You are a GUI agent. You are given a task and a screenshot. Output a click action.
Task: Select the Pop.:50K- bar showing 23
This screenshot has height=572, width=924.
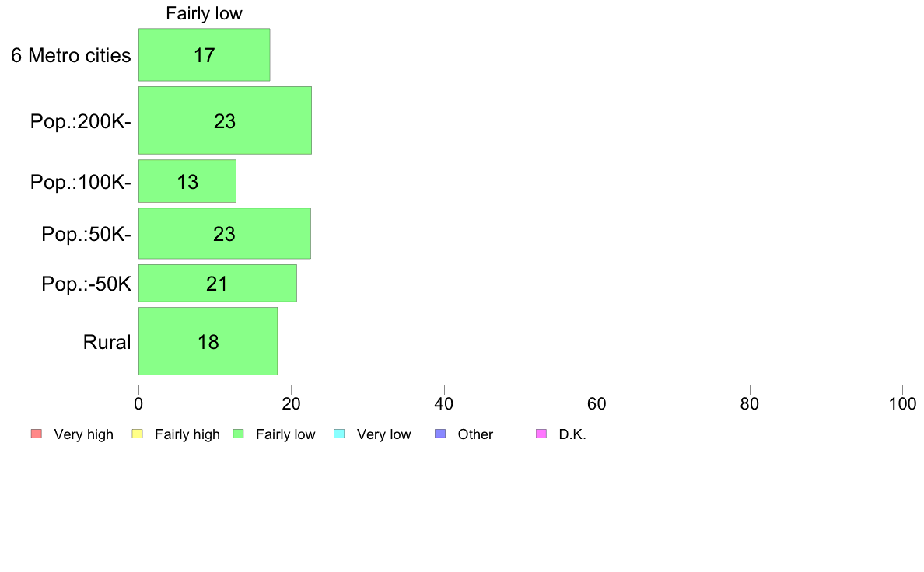[225, 233]
